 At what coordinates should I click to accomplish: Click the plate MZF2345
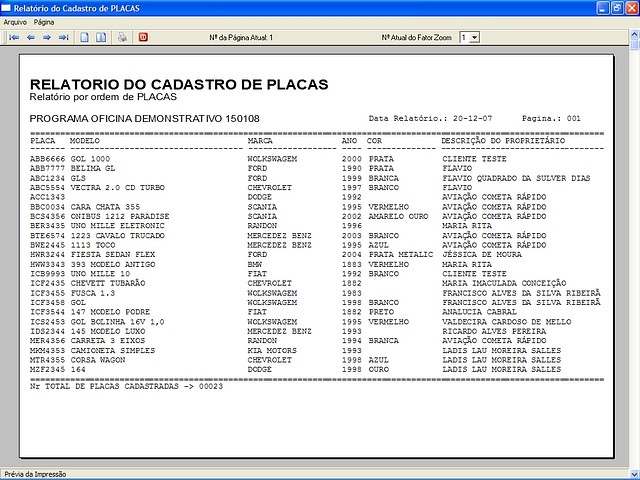[47, 369]
